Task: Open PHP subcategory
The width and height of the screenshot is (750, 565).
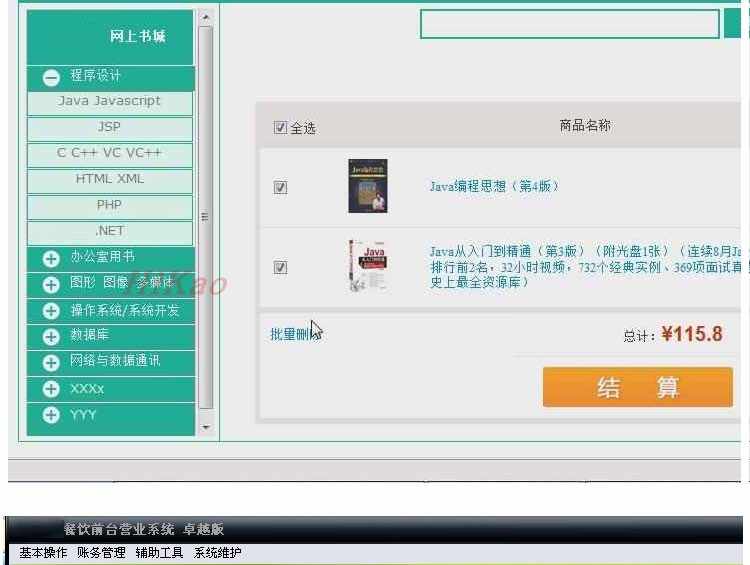Action: [110, 207]
